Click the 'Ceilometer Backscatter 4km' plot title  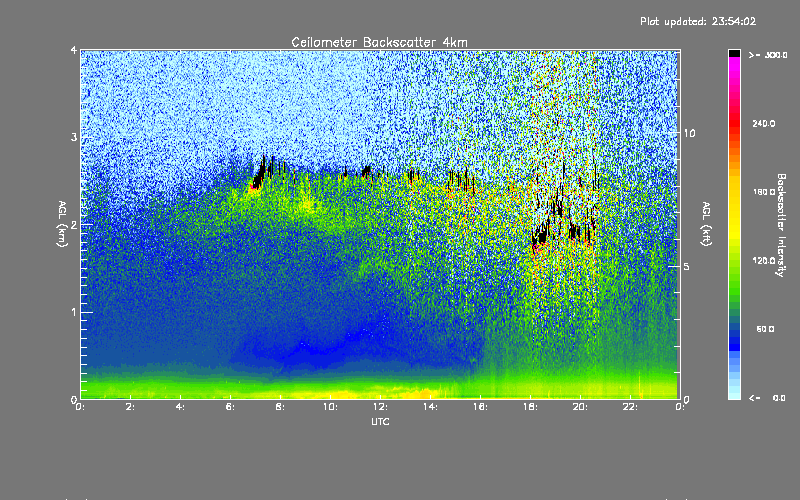379,42
